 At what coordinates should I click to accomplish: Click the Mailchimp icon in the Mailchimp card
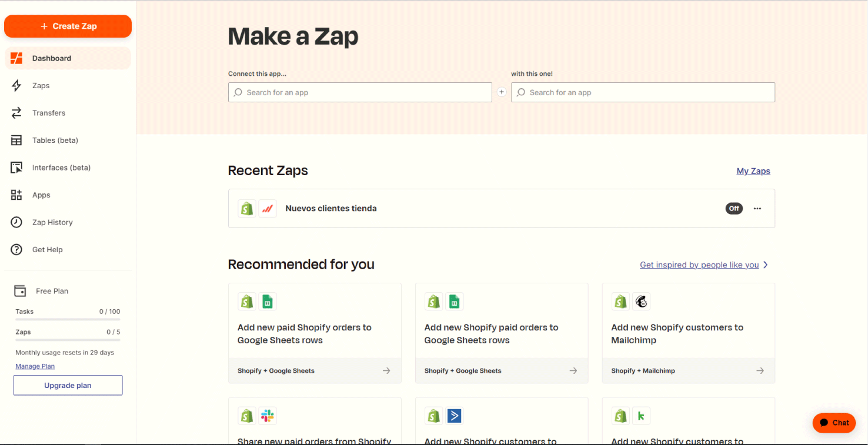tap(642, 302)
